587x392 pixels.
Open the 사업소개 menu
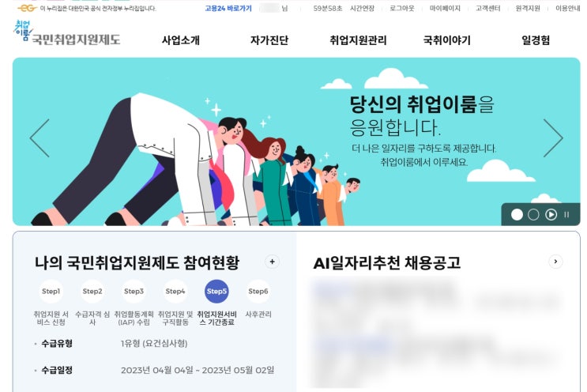point(181,40)
